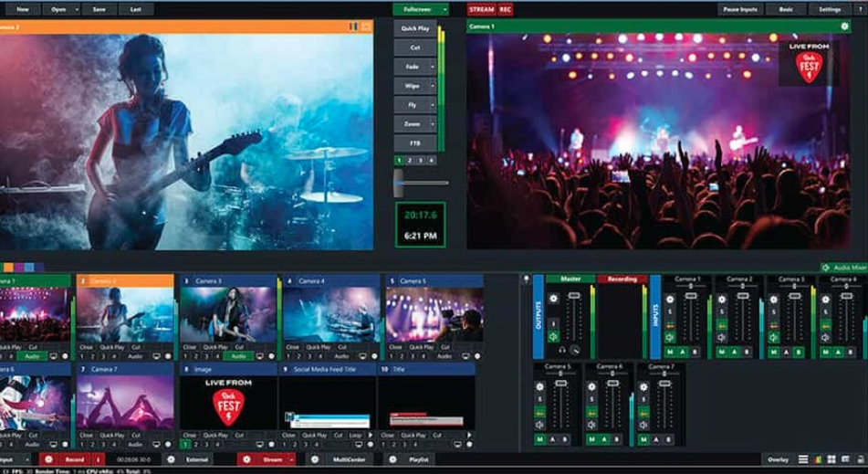The image size is (868, 474).
Task: Select the Camera 4 input thumbnail
Action: tap(331, 314)
